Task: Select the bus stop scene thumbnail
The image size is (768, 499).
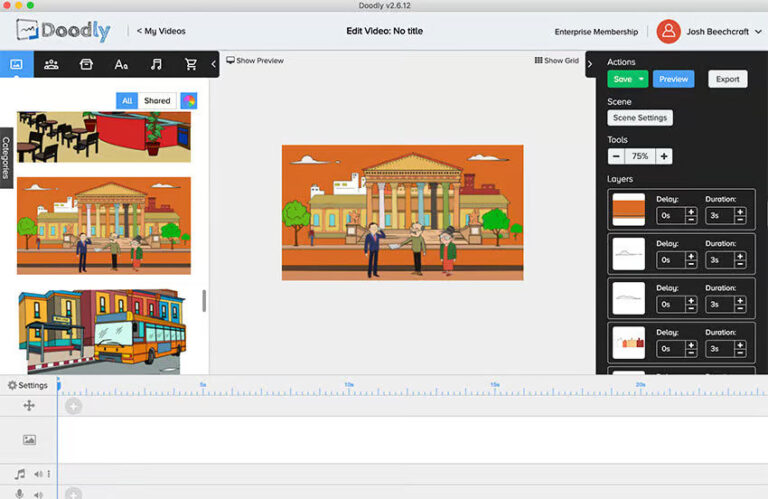Action: pos(103,332)
